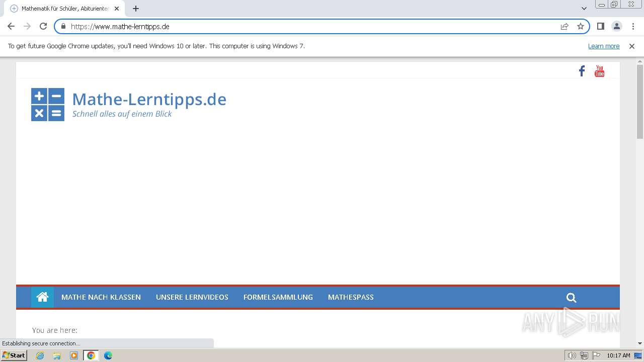
Task: Open the tab search dropdown arrow
Action: point(584,9)
